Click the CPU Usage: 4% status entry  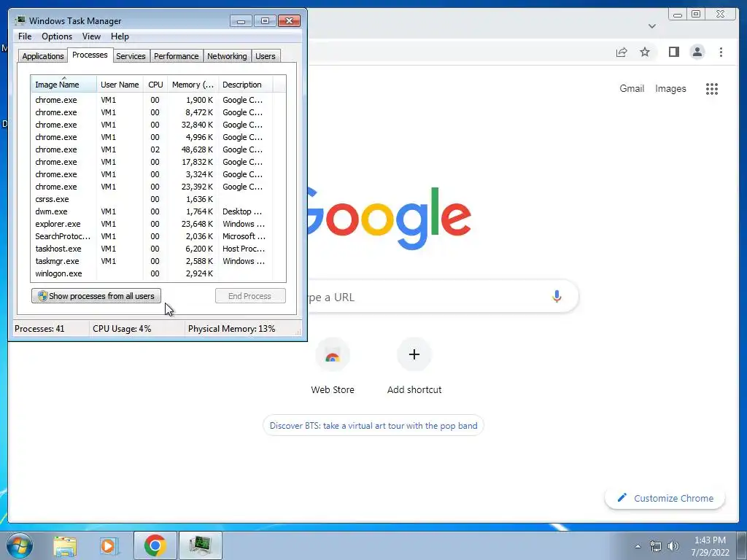(137, 329)
